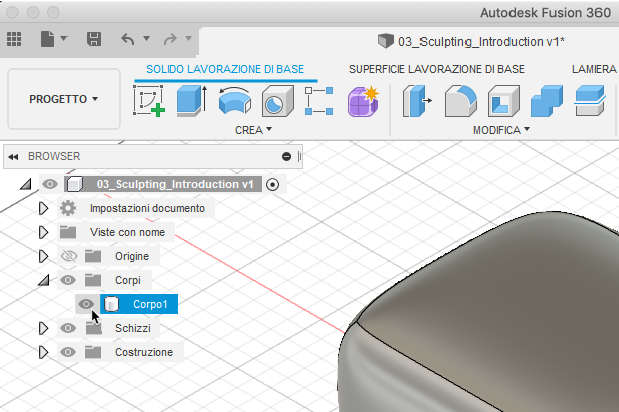Select the Rectangular Pattern tool
Viewport: 619px width, 412px height.
click(x=319, y=101)
